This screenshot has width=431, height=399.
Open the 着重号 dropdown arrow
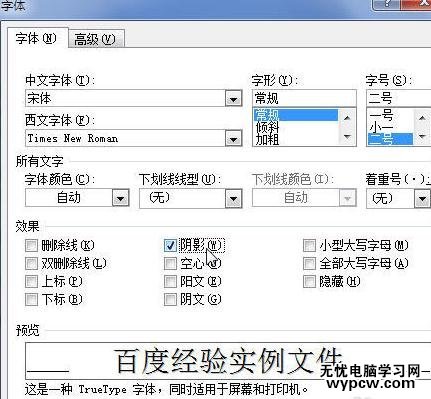pos(422,199)
